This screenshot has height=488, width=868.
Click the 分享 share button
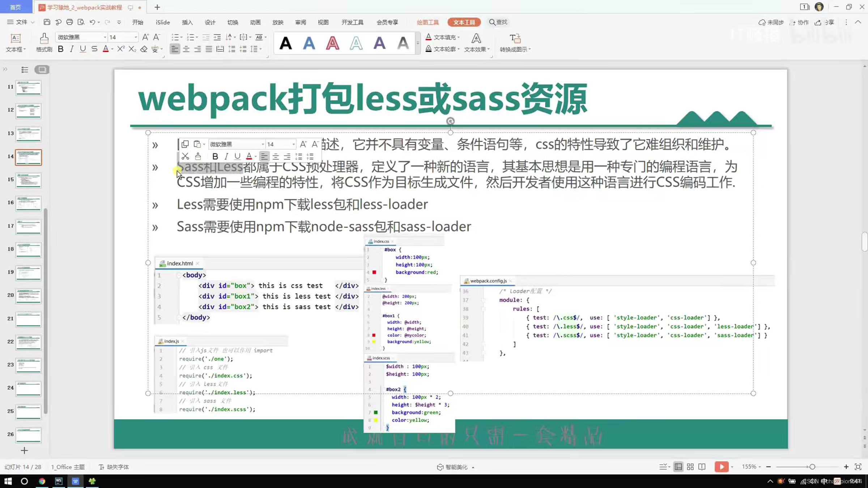[x=825, y=22]
